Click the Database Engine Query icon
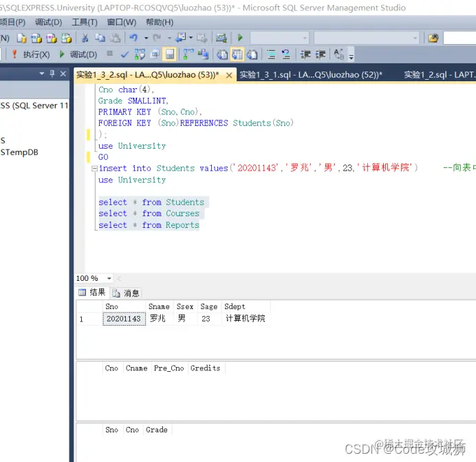476x462 pixels. [x=36, y=38]
